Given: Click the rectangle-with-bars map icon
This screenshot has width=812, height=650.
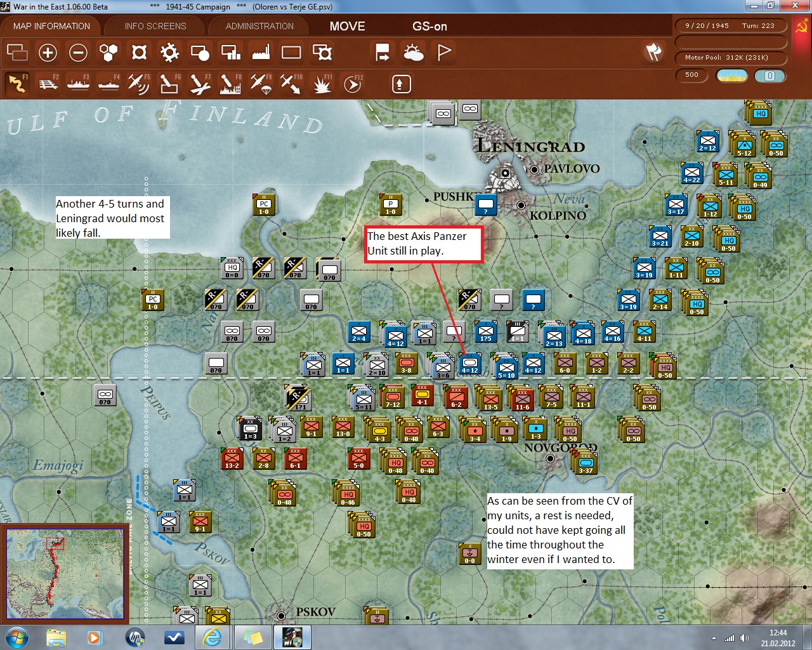Looking at the screenshot, I should pos(230,52).
